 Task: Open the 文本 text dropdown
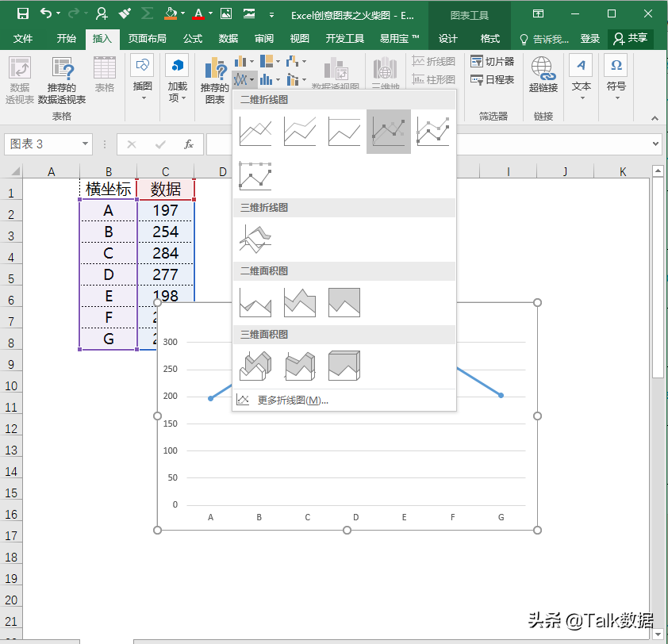(581, 79)
